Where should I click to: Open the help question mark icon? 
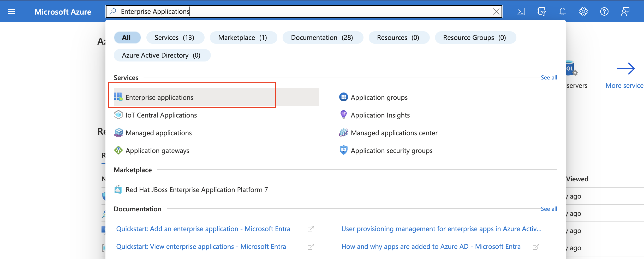coord(604,11)
